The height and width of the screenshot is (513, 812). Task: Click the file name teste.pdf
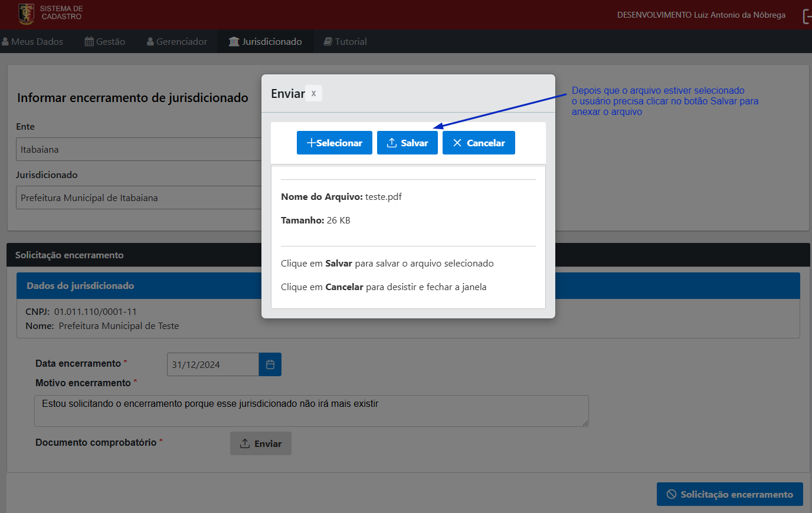(x=384, y=196)
